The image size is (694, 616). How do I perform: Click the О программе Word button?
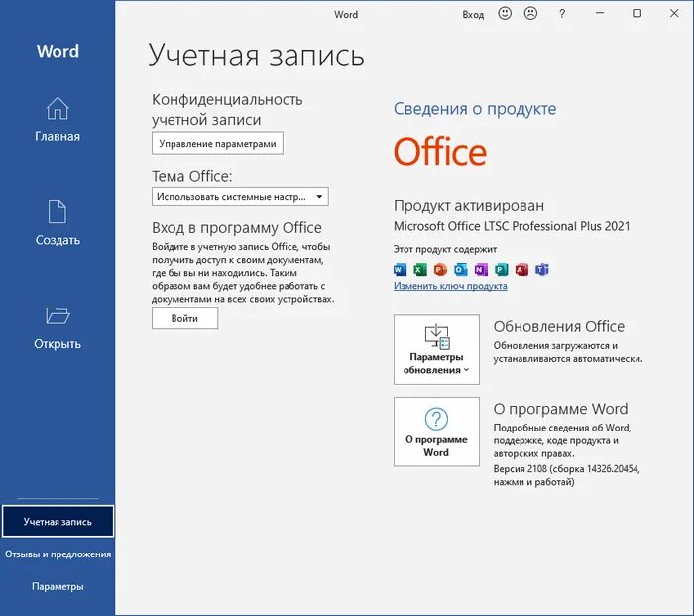pyautogui.click(x=436, y=431)
